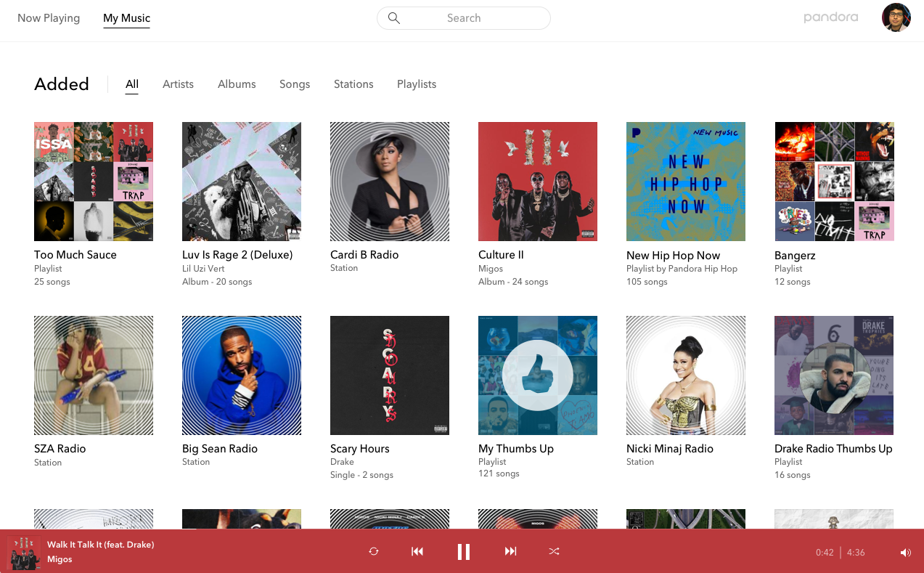Screen dimensions: 924x573
Task: Click the SZA Radio title
Action: click(60, 449)
